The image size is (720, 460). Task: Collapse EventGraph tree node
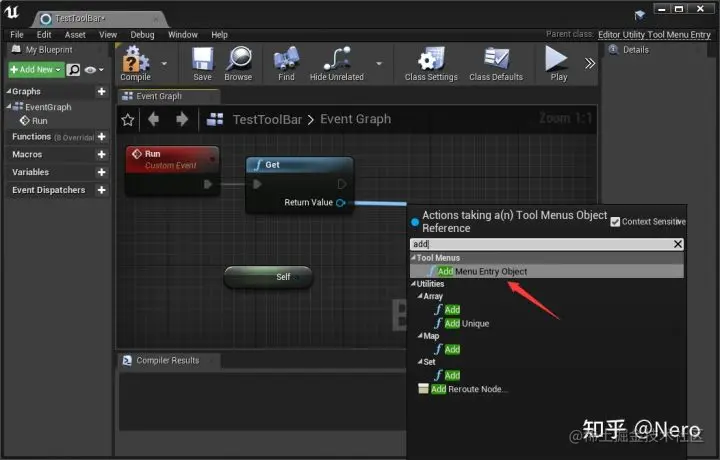click(9, 107)
